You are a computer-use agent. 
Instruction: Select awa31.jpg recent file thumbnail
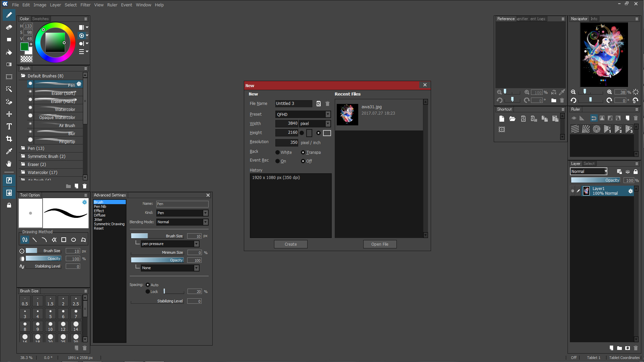point(347,114)
